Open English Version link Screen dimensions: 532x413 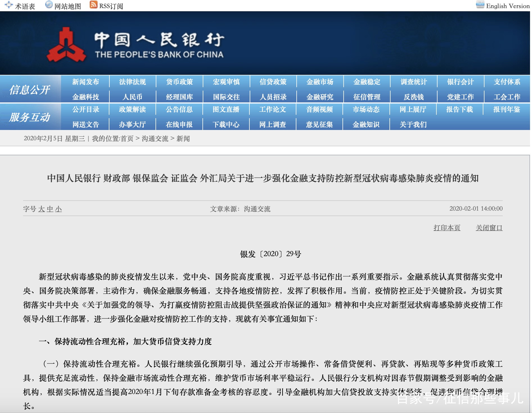coord(508,6)
